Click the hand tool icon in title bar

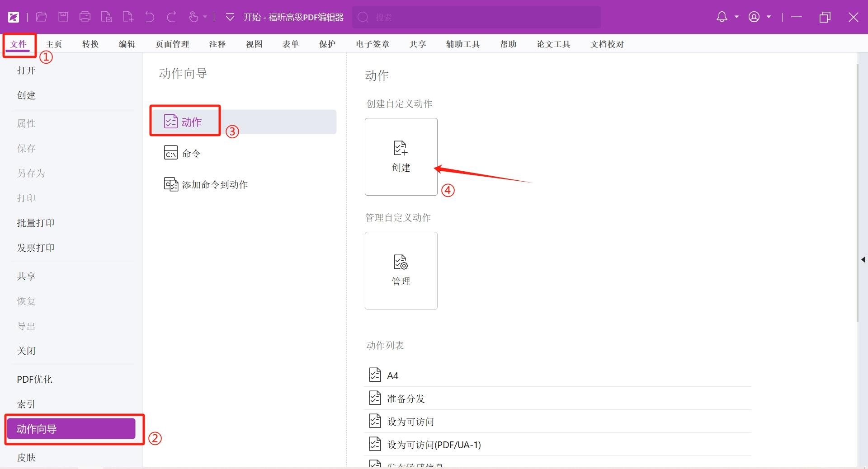[x=193, y=17]
